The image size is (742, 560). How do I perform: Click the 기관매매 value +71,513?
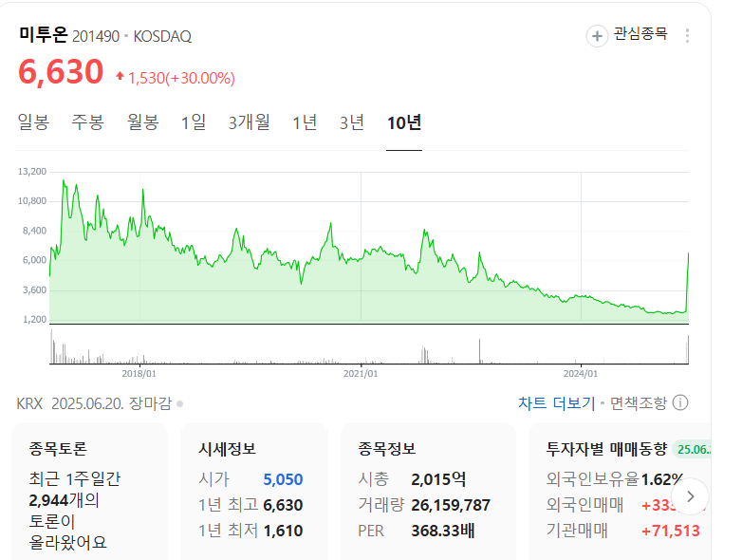[671, 531]
